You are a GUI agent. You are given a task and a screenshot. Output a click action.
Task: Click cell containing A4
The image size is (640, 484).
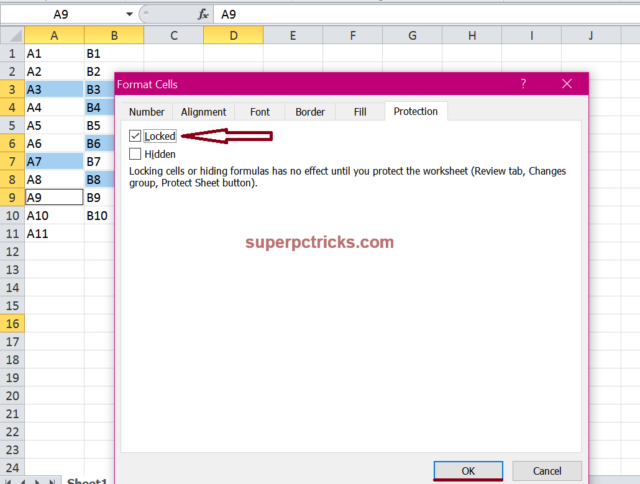54,107
